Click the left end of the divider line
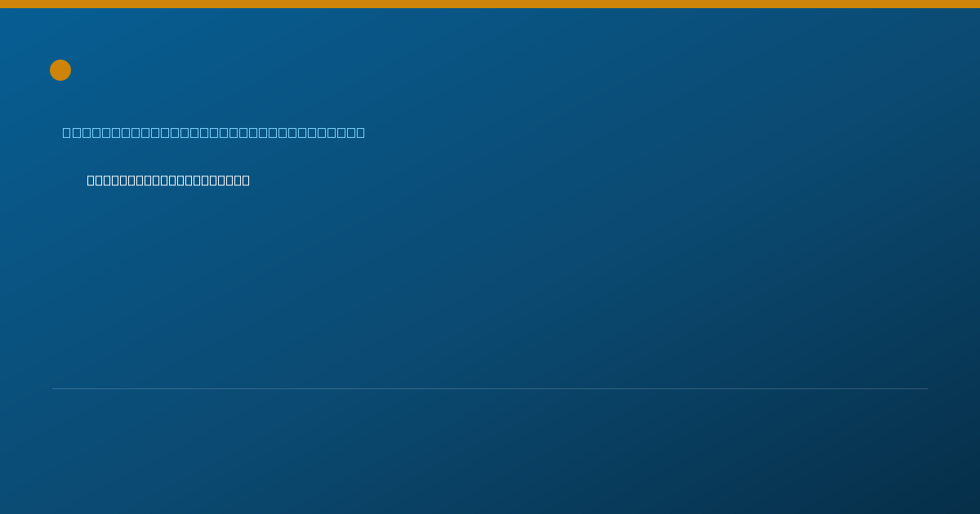Image resolution: width=980 pixels, height=514 pixels. [55, 388]
